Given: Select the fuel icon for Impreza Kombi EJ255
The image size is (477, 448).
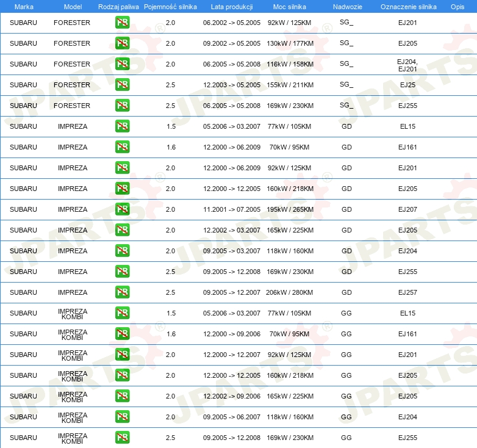Looking at the screenshot, I should point(122,438).
